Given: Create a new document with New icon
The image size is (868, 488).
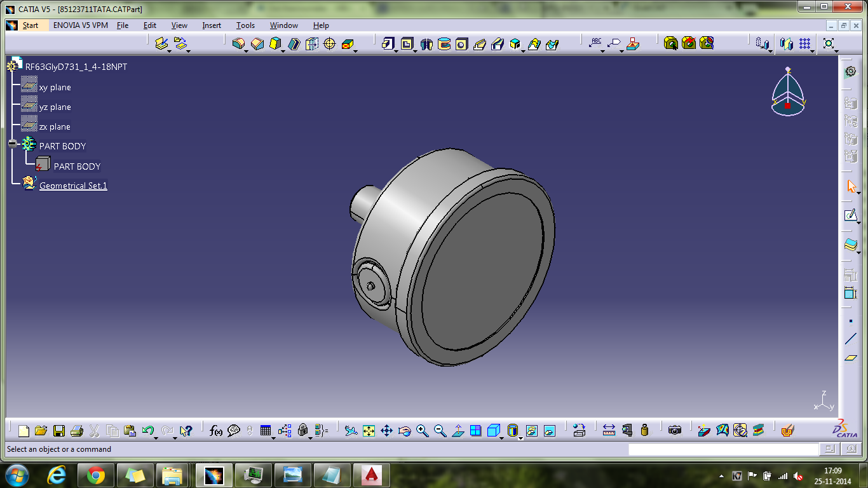Looking at the screenshot, I should click(x=24, y=431).
